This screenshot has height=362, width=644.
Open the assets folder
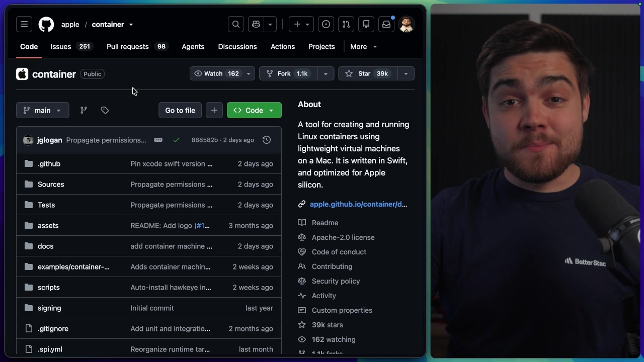pyautogui.click(x=48, y=226)
